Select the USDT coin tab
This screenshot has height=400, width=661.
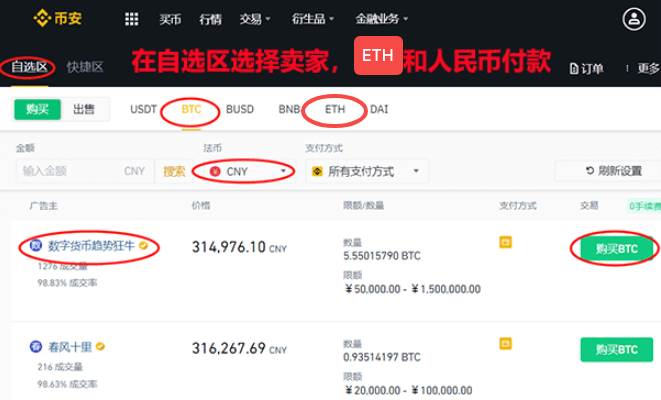pos(143,109)
